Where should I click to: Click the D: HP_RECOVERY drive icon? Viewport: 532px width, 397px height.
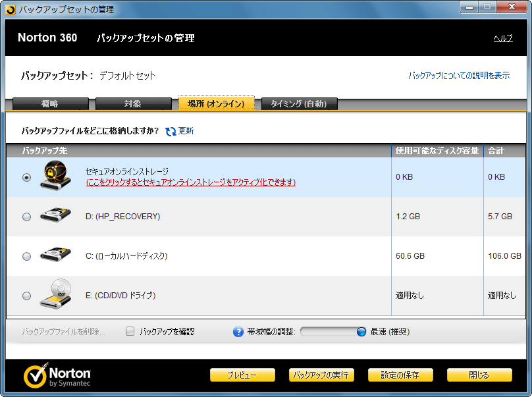coord(55,215)
